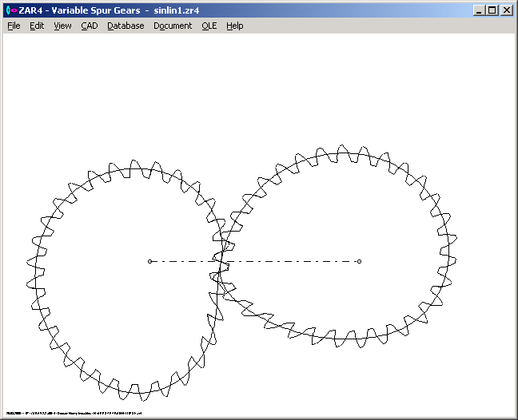Close the ZAR4 window
518x420 pixels.
point(506,10)
